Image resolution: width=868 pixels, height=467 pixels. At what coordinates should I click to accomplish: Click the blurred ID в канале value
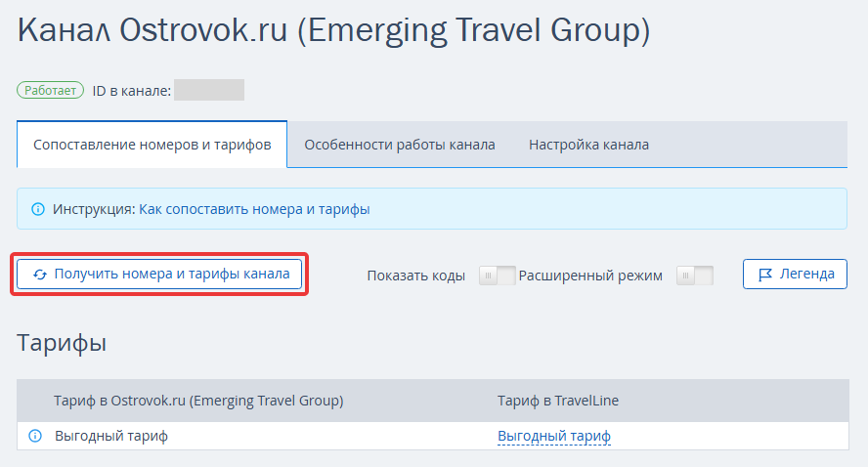tap(209, 90)
